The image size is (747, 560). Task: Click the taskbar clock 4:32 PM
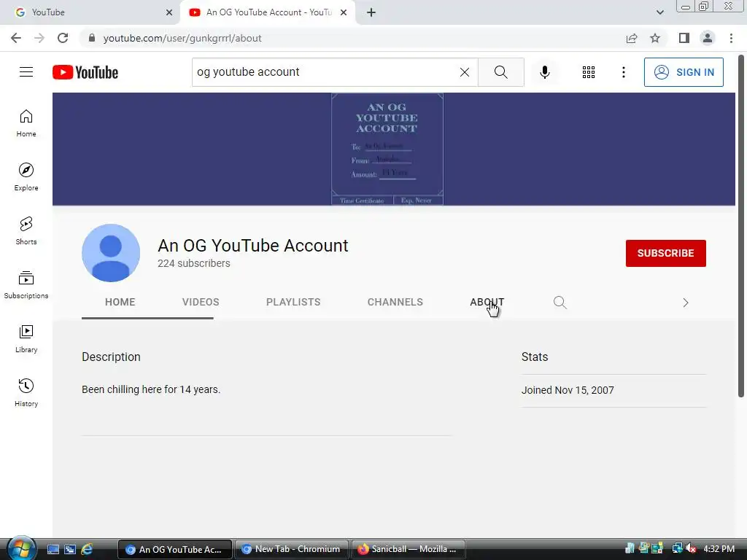[x=719, y=548]
